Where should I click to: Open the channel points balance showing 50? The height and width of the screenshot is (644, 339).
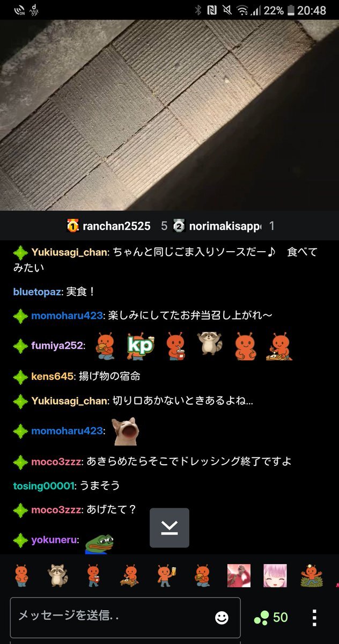tap(271, 618)
